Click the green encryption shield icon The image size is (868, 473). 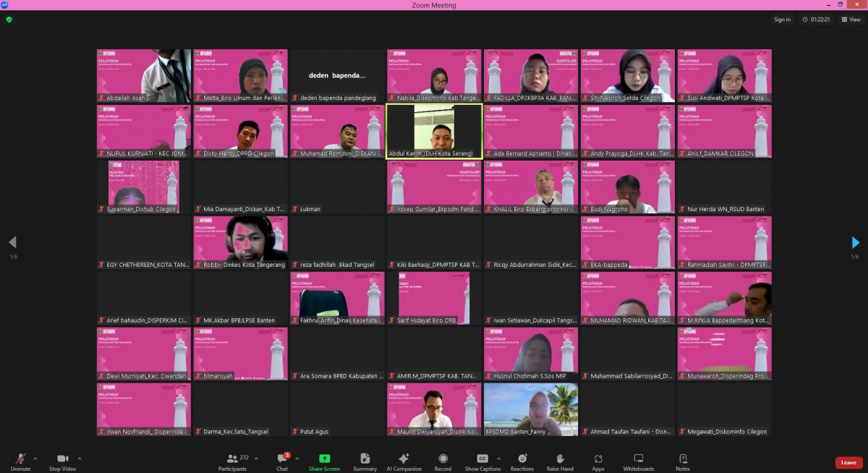(x=9, y=20)
